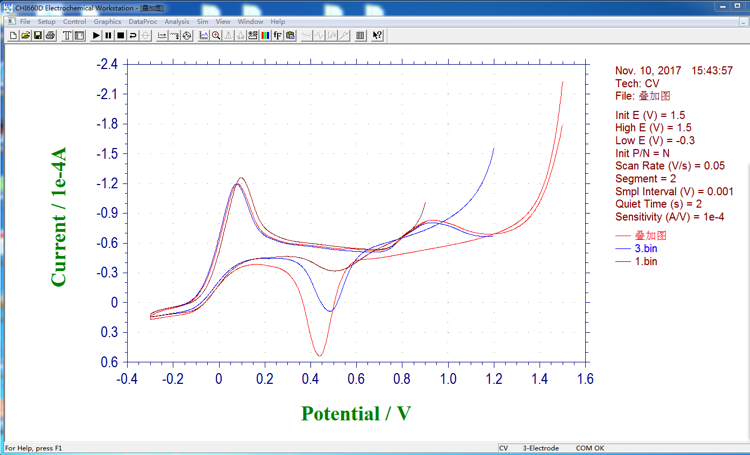Open the Analysis menu
This screenshot has height=455, width=750.
pyautogui.click(x=176, y=22)
